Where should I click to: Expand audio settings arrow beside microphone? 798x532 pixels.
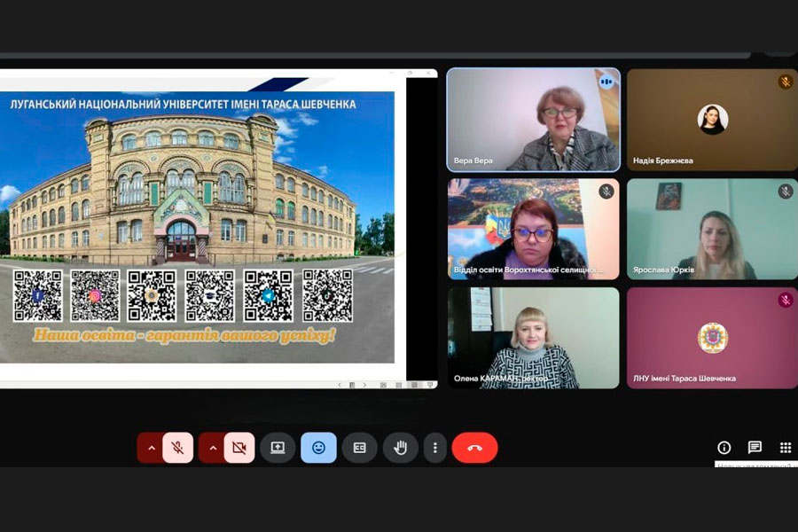pos(151,448)
